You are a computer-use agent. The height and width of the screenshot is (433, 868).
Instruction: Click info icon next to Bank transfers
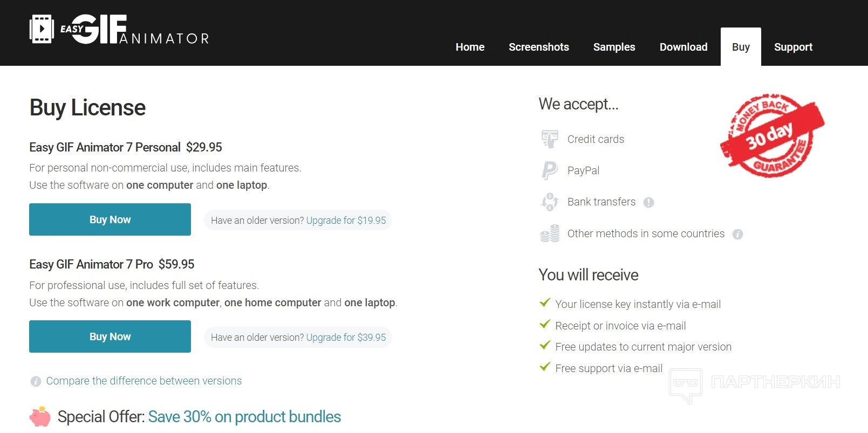coord(648,202)
